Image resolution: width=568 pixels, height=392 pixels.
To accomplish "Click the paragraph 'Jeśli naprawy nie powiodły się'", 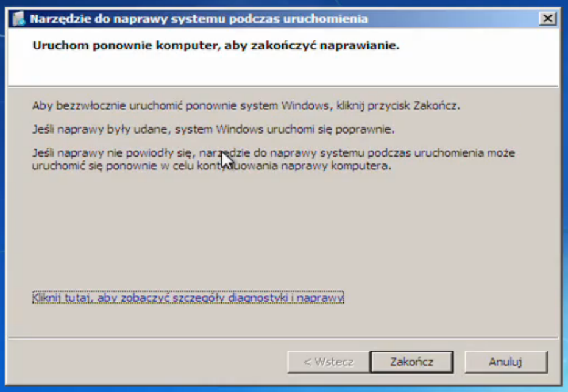I will pos(274,159).
